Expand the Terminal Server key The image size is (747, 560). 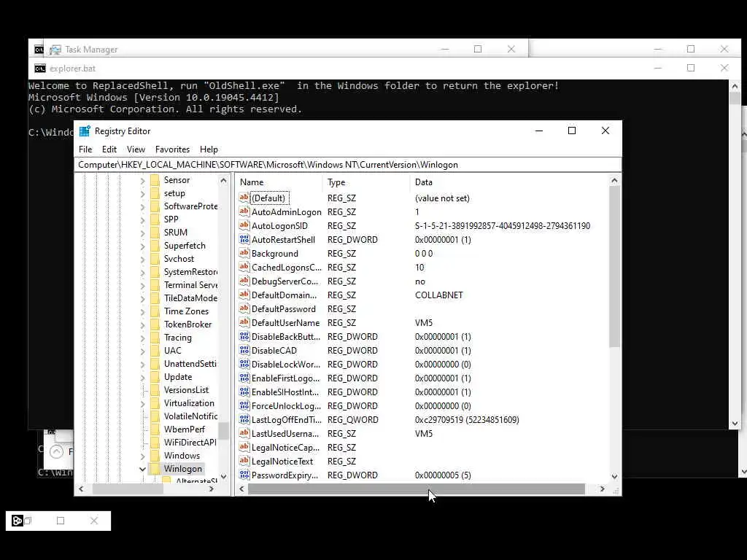[142, 286]
